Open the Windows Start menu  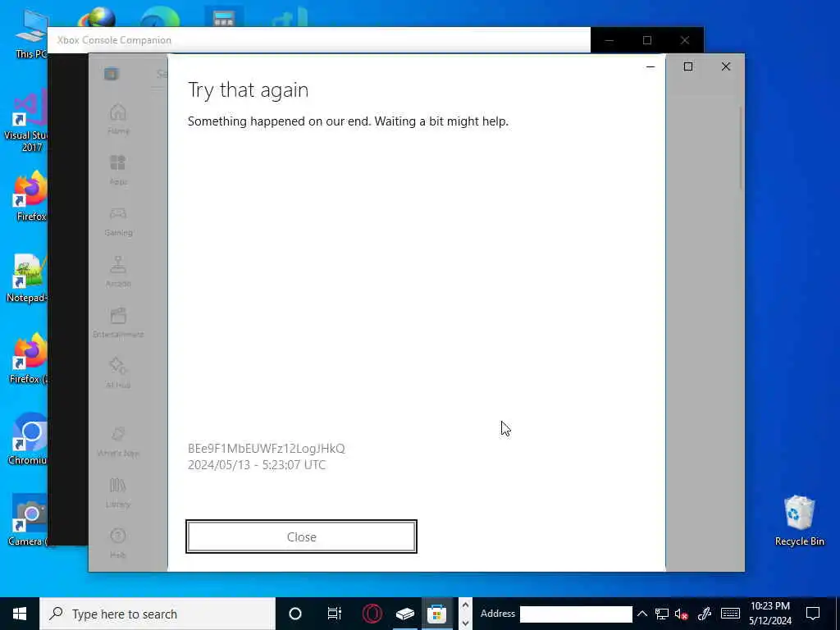[x=20, y=614]
